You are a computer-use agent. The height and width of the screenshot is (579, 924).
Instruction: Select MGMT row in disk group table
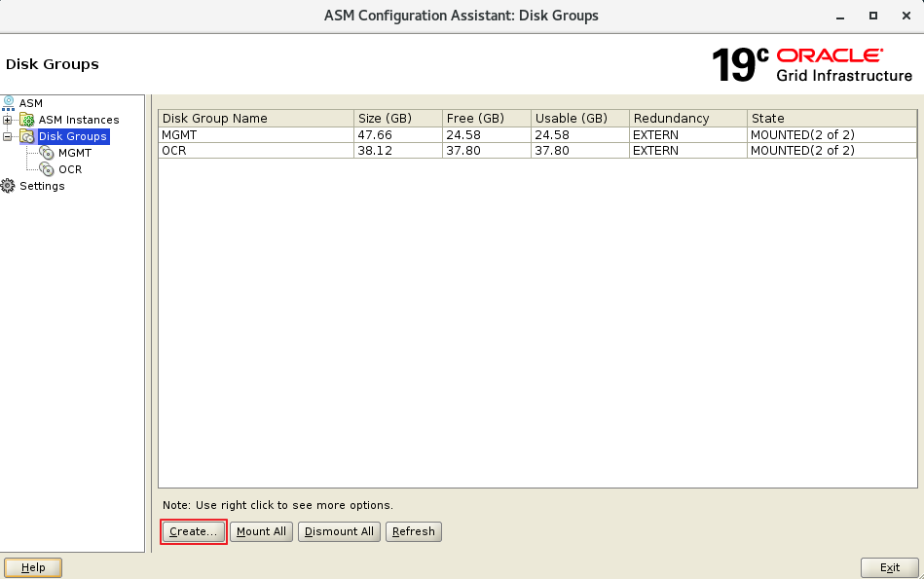537,135
